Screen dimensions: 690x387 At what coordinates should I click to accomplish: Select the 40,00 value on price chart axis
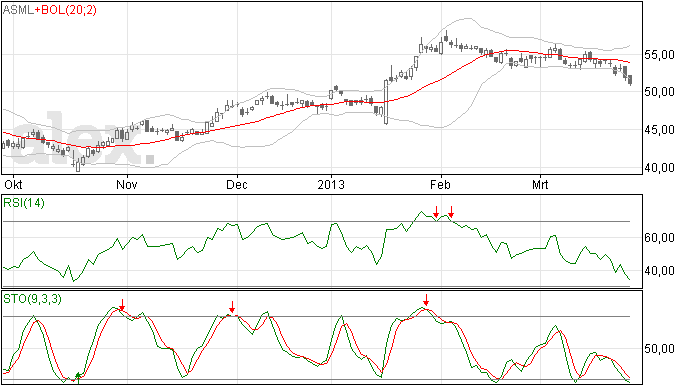(x=660, y=168)
